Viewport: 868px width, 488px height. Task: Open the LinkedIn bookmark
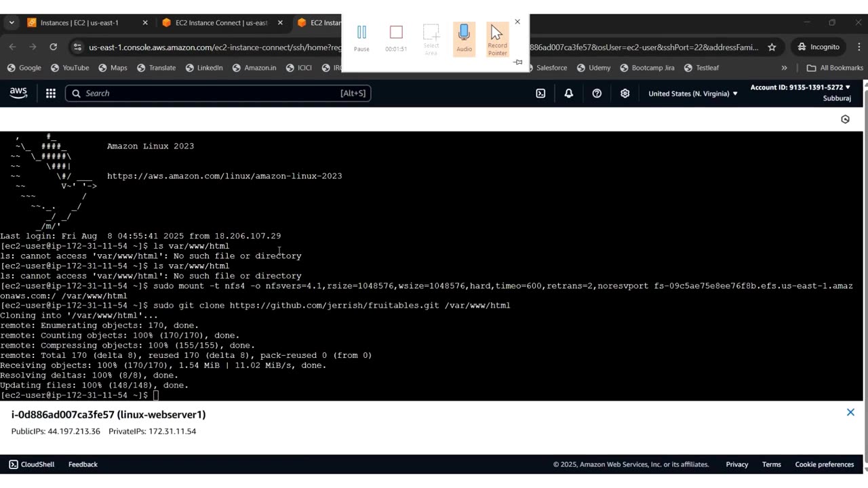pos(203,68)
